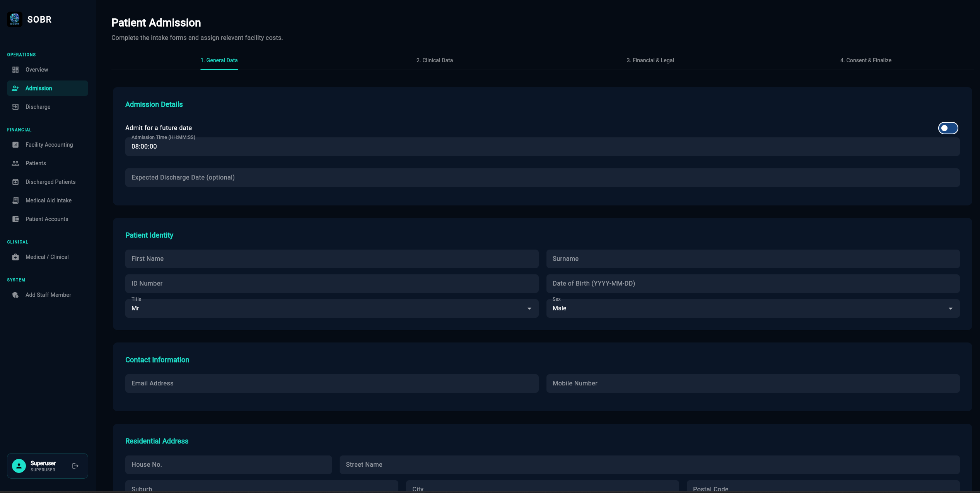Viewport: 980px width, 493px height.
Task: Open the Medical Aid Intake sidebar link
Action: 48,200
